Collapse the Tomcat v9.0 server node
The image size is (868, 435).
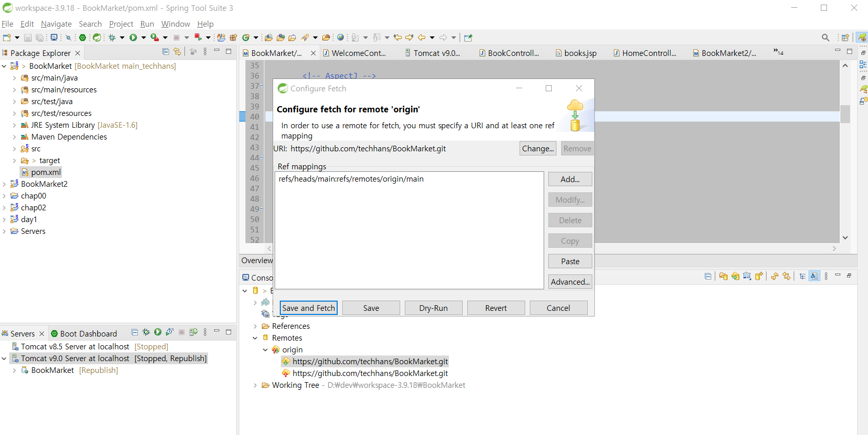coord(4,359)
